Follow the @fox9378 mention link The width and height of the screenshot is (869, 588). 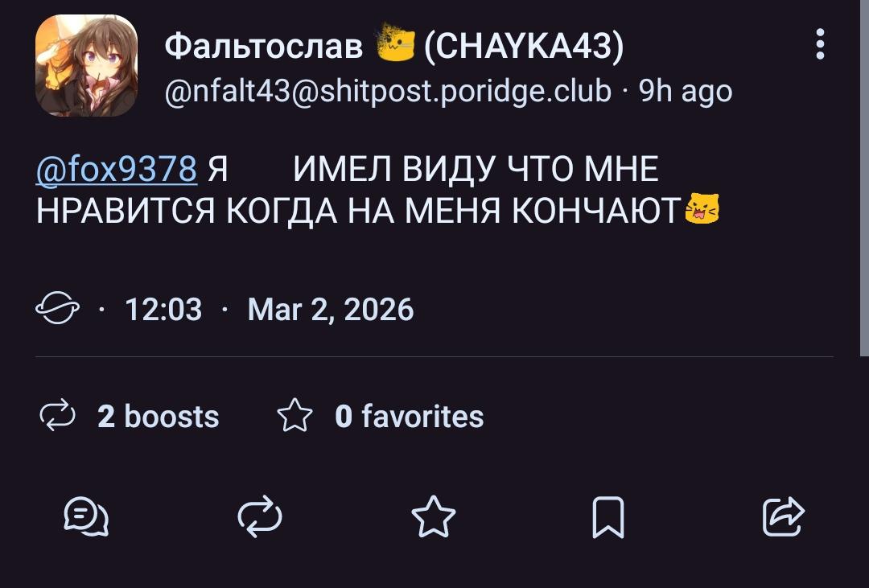pyautogui.click(x=117, y=170)
